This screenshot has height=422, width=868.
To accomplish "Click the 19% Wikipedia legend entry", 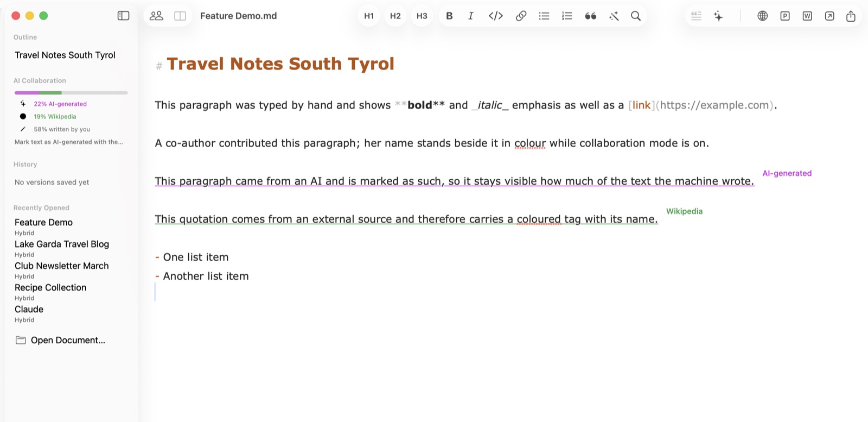I will coord(55,116).
